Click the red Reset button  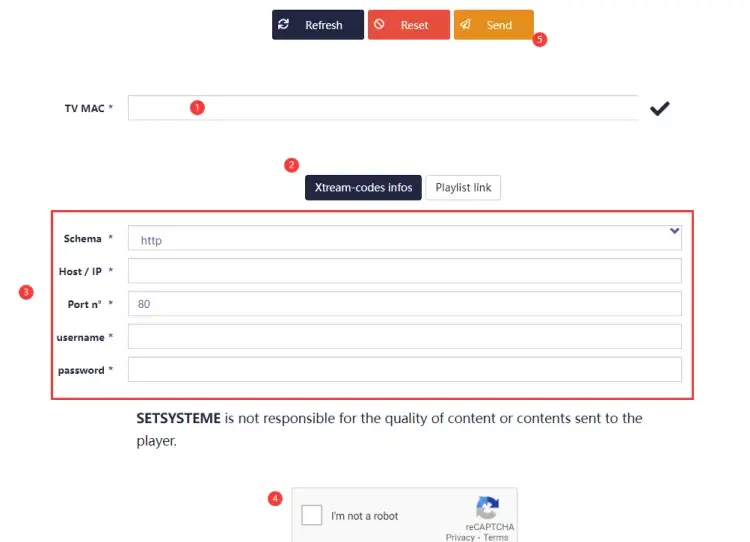tap(408, 25)
